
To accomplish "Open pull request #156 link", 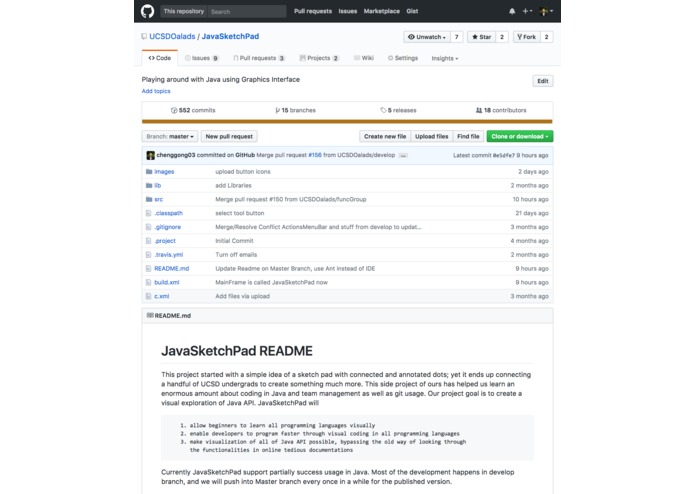I will click(315, 155).
